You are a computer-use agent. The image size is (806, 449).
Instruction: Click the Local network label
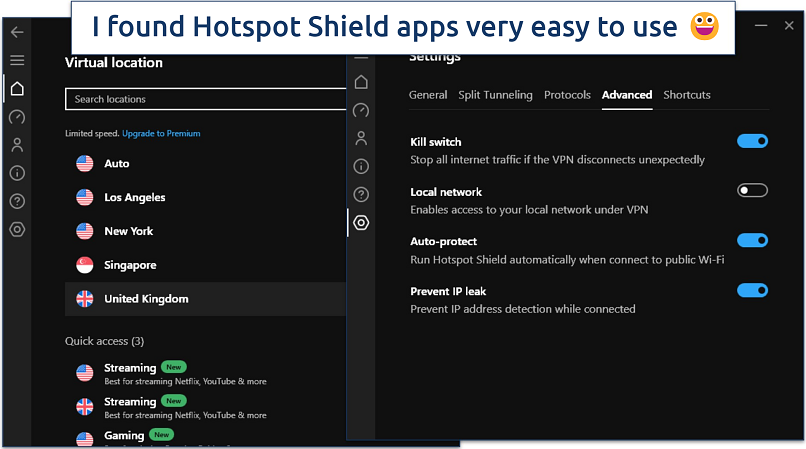point(446,192)
